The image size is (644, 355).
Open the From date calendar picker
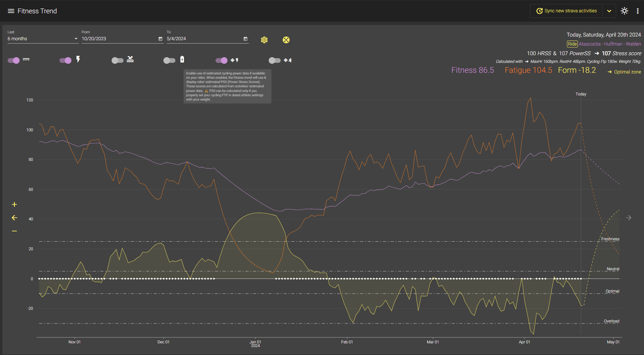point(160,39)
